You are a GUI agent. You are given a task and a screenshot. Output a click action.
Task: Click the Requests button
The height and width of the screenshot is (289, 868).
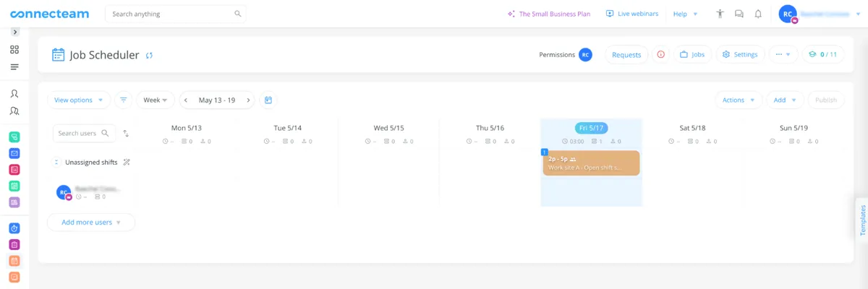pos(626,55)
